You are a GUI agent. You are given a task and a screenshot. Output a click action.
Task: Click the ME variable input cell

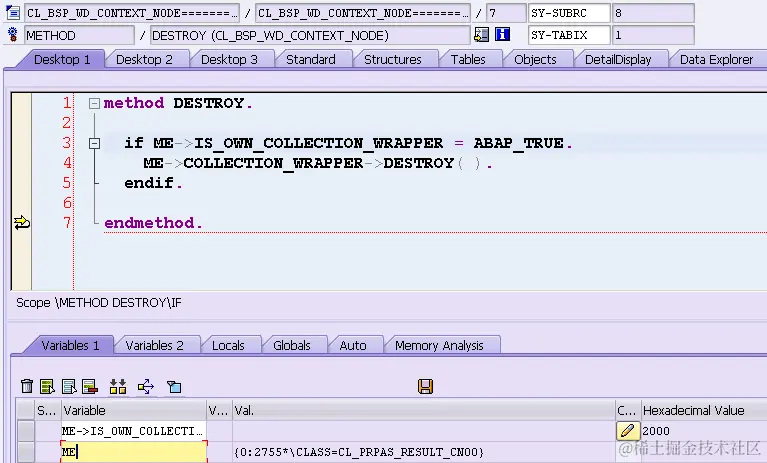(134, 452)
